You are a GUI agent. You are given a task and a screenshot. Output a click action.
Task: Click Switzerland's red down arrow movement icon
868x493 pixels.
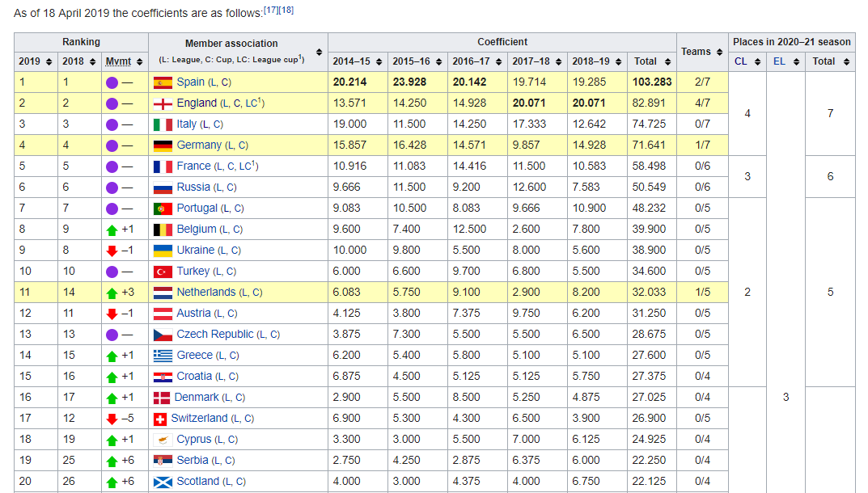coord(112,419)
